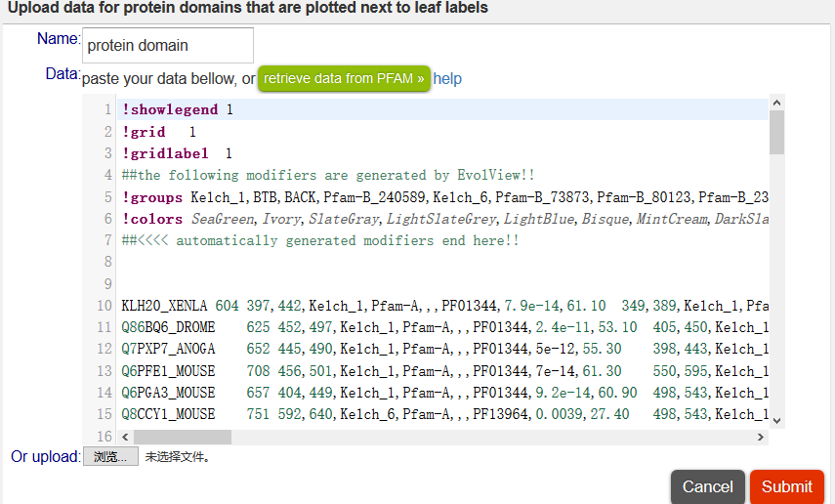Screen dimensions: 835x504
Task: Click the right arrow of the horizontal scrollbar
Action: point(761,438)
